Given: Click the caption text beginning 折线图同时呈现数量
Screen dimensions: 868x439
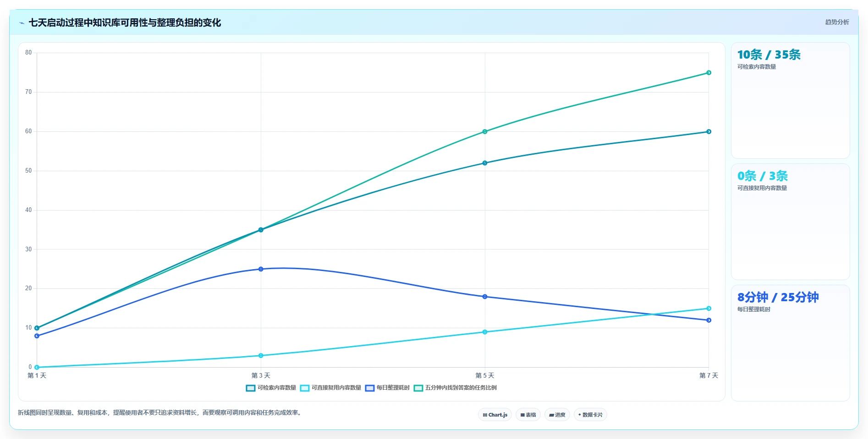Looking at the screenshot, I should [x=160, y=413].
